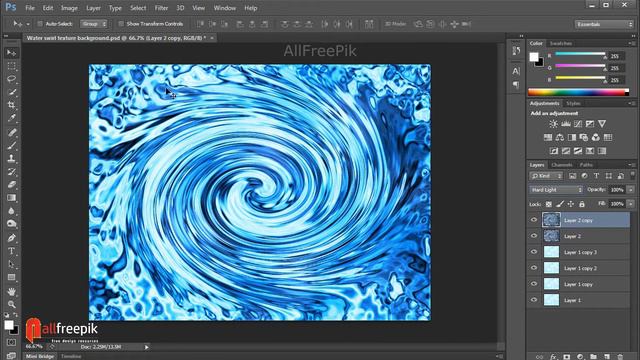Viewport: 640px width, 360px height.
Task: Open the Filter menu
Action: click(x=161, y=8)
